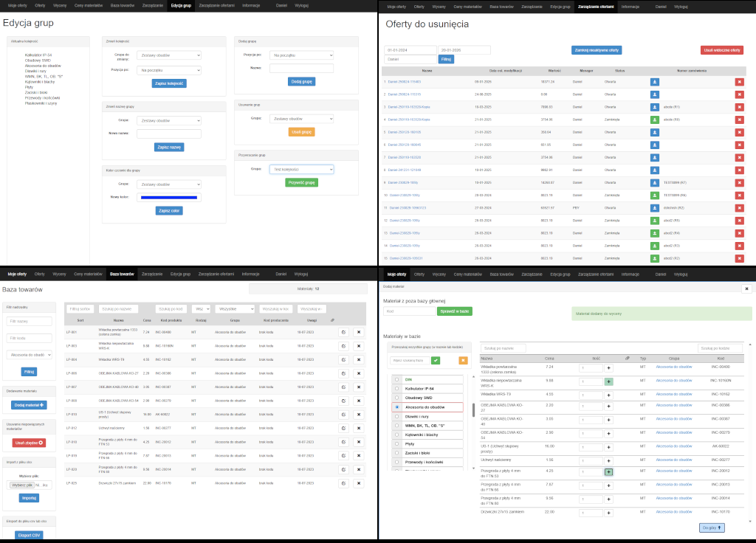The image size is (756, 543).
Task: Click the Usuń widoczne oferty button
Action: point(722,50)
